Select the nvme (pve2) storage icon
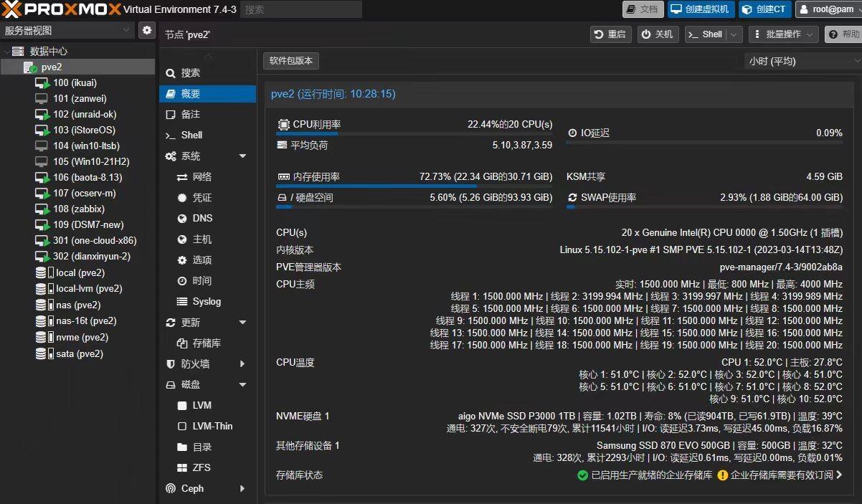 click(42, 337)
